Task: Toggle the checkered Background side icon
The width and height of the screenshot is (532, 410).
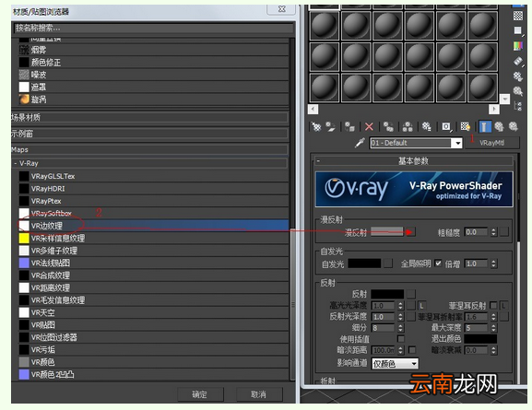Action: coord(518,16)
